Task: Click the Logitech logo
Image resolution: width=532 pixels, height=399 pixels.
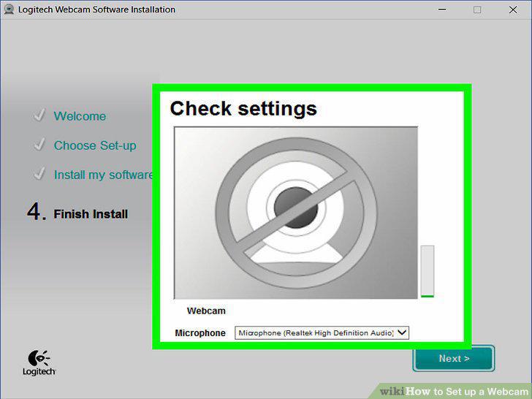Action: tap(39, 362)
